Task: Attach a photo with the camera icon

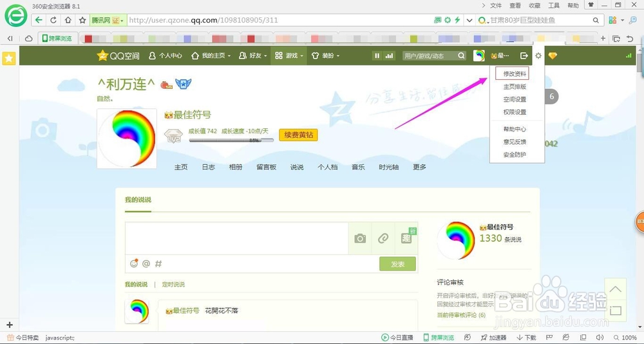Action: [360, 238]
